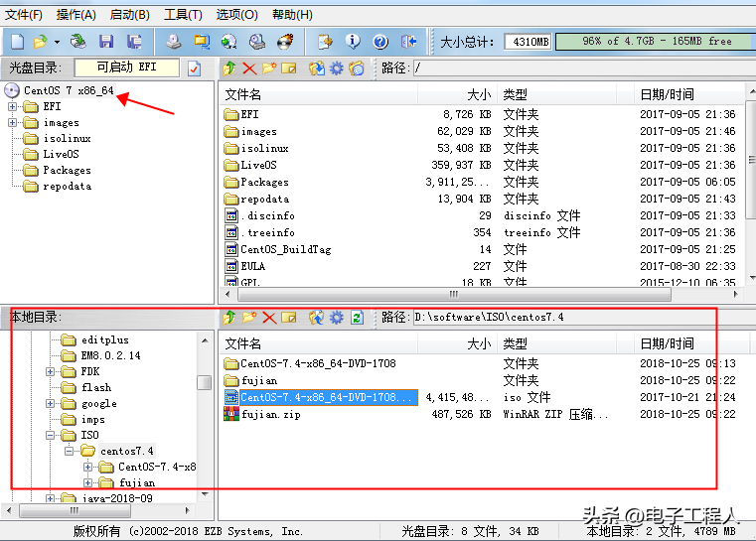The image size is (756, 541).
Task: Click the 大小总计 size field showing 4310MB
Action: click(x=528, y=42)
